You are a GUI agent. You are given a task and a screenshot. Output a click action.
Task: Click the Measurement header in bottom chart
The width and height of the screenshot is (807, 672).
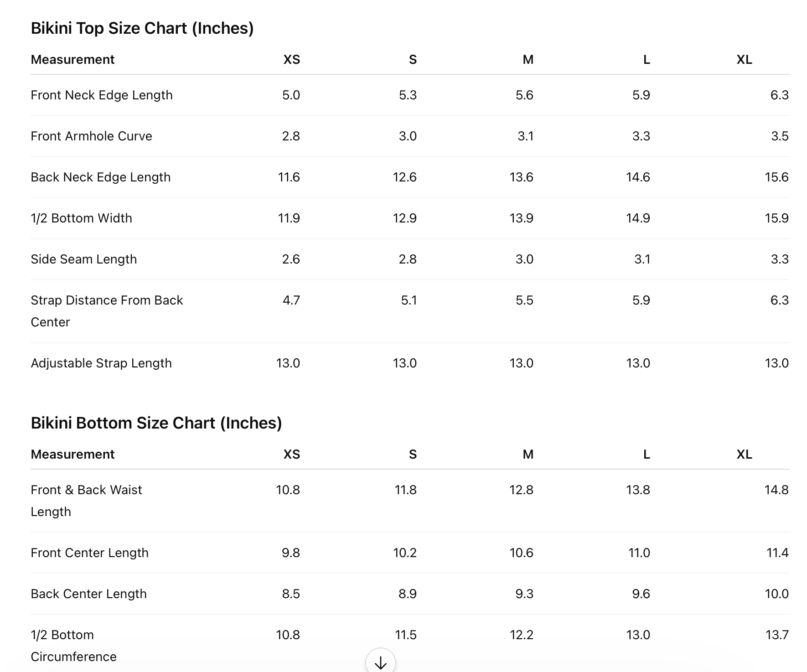tap(72, 455)
